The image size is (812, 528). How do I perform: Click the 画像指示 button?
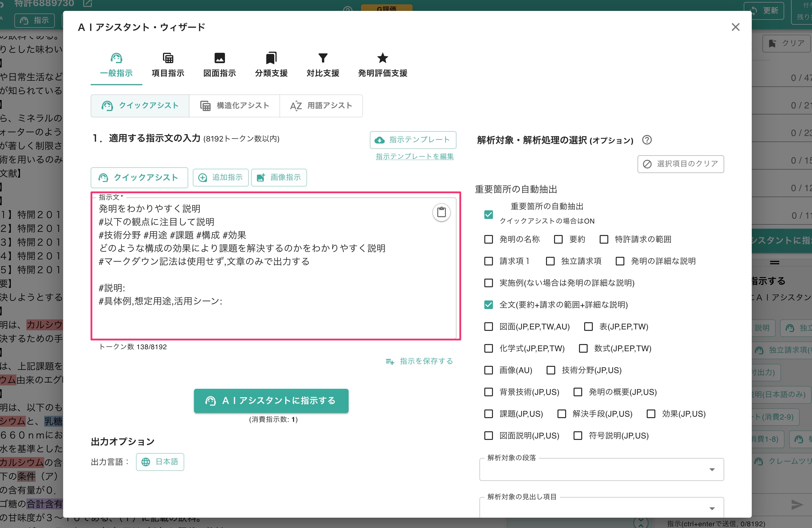point(279,177)
